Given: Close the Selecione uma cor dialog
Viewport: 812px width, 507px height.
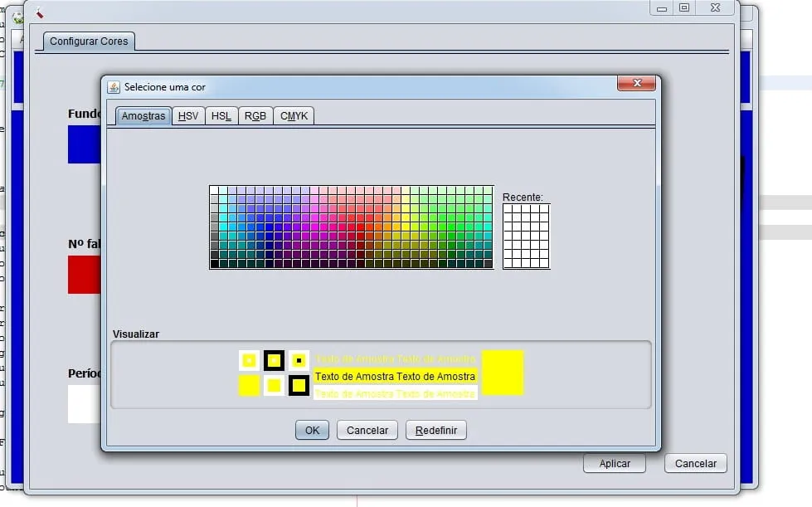Looking at the screenshot, I should [x=636, y=83].
